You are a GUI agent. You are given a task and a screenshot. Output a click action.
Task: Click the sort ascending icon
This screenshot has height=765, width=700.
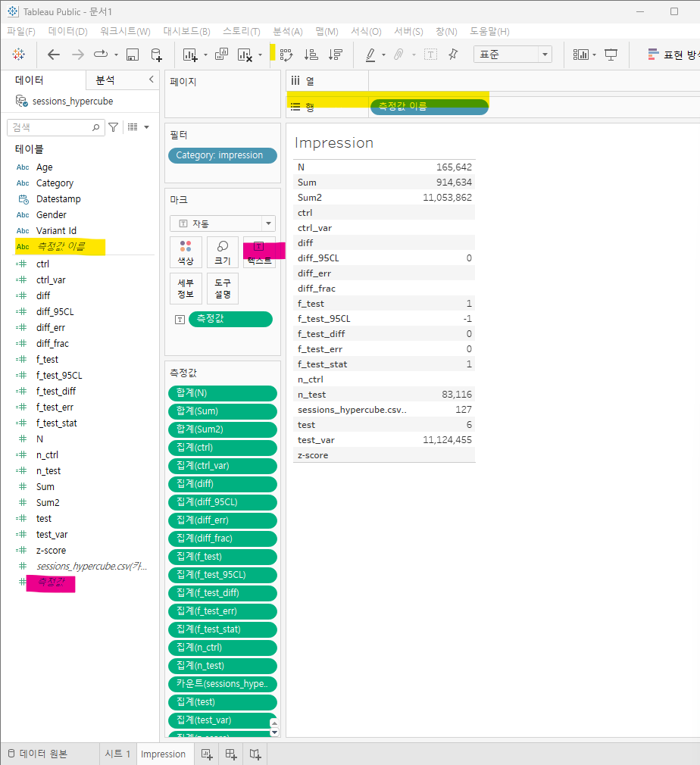311,55
